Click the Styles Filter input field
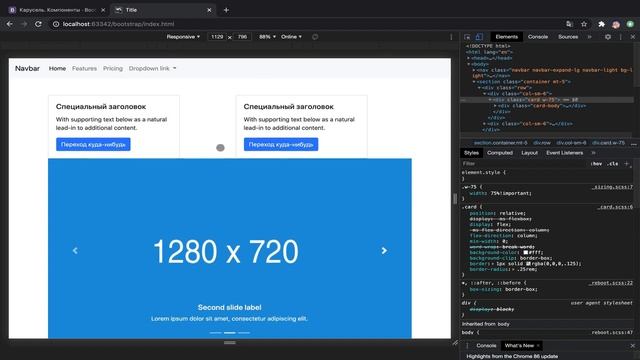 (525, 164)
